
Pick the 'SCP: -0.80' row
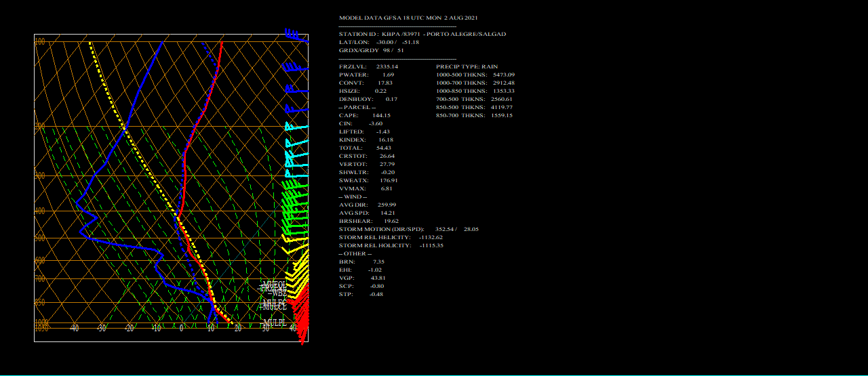[x=361, y=286]
